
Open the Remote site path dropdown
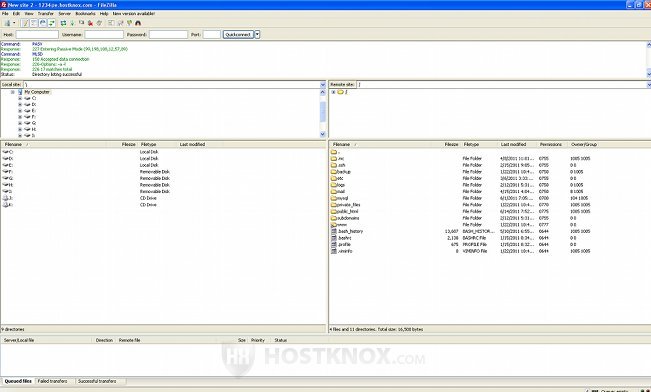click(649, 85)
